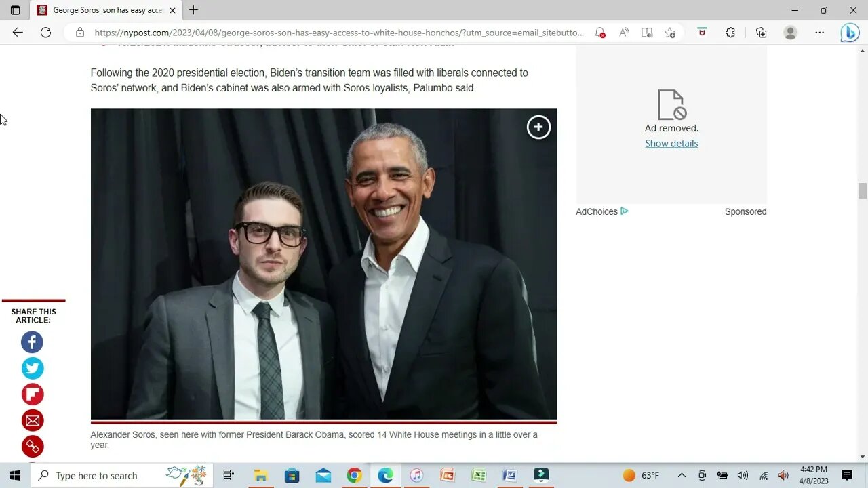The height and width of the screenshot is (488, 868).
Task: Enlarge the photo with plus icon
Action: tap(538, 127)
